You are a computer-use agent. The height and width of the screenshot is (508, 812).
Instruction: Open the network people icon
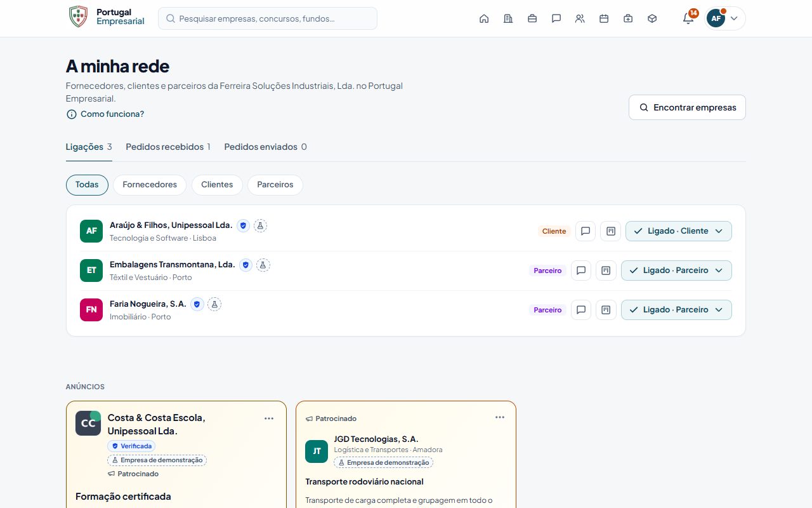[x=580, y=18]
